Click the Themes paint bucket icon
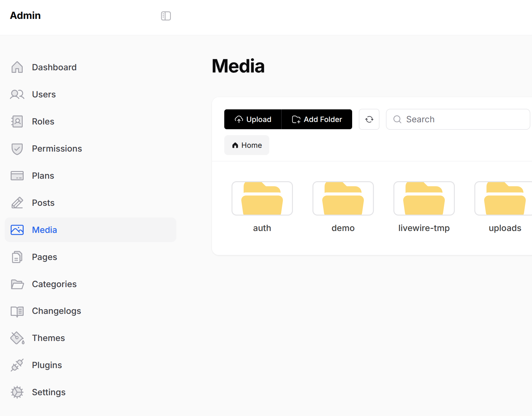 click(17, 338)
